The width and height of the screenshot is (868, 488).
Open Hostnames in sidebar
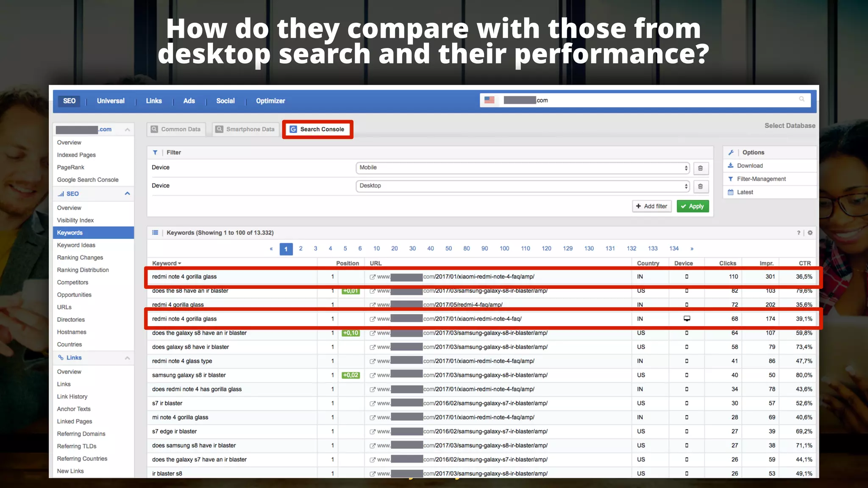coord(72,332)
